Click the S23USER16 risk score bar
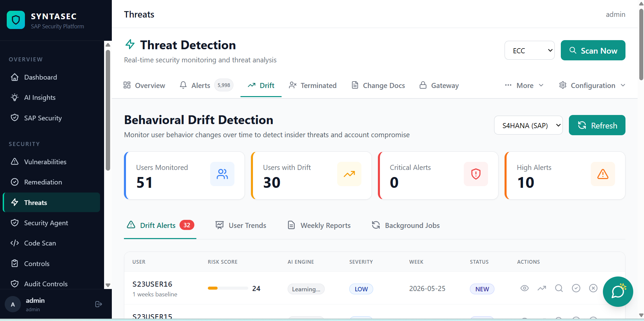 click(228, 288)
